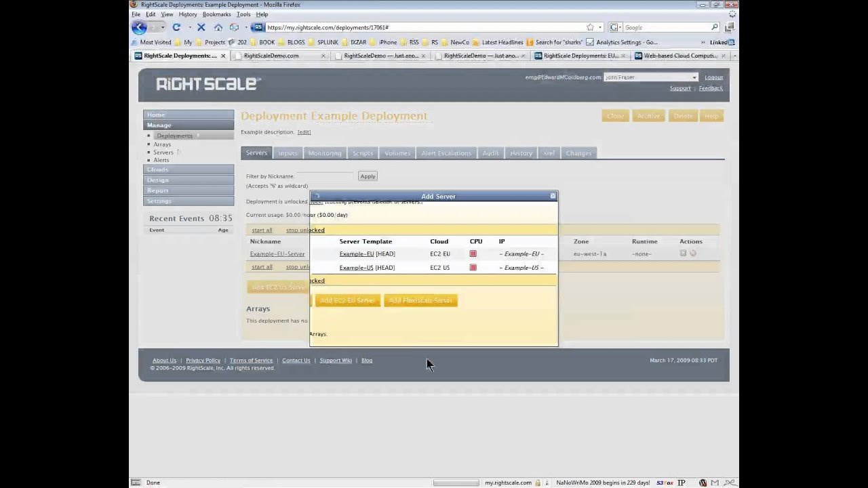
Task: Click the edit link beside Example description
Action: (x=304, y=132)
